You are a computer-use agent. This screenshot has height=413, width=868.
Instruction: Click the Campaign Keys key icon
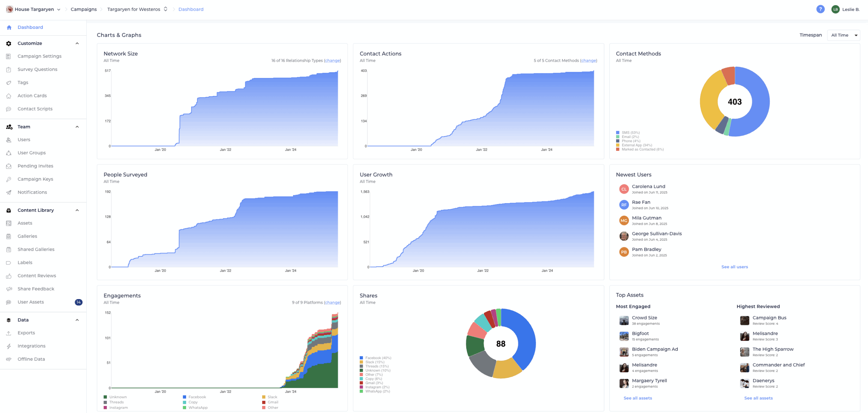tap(9, 179)
